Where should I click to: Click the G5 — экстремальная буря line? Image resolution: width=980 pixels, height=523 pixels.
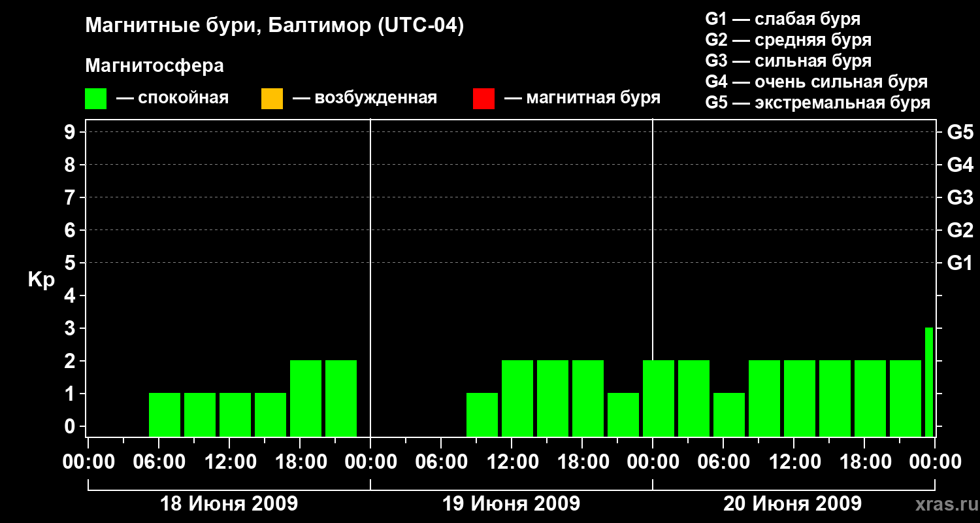817,103
